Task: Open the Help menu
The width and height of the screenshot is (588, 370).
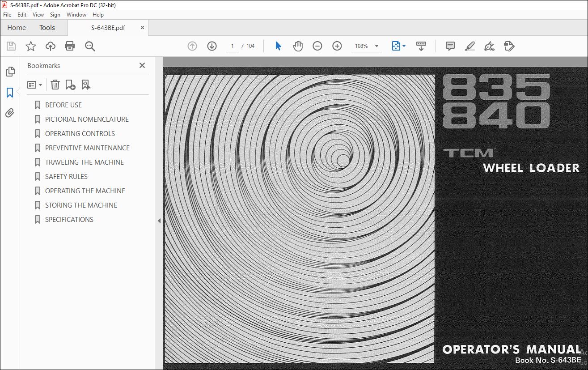Action: (98, 15)
